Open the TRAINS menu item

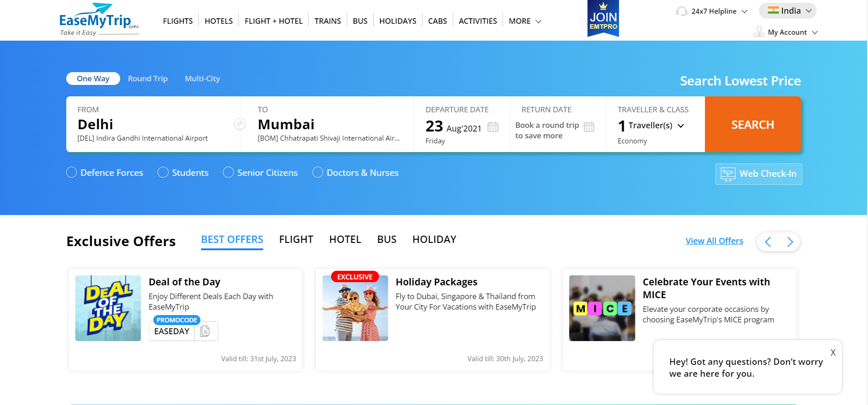(328, 21)
